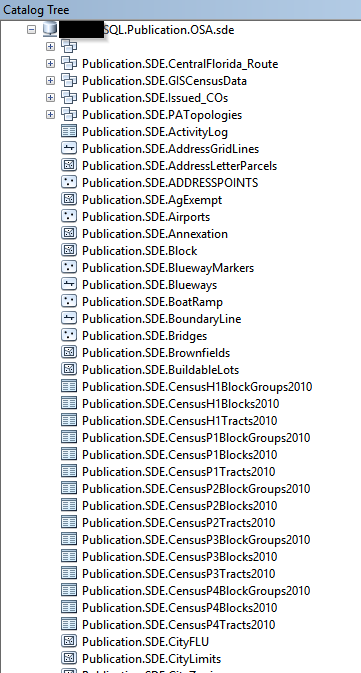This screenshot has width=361, height=673.
Task: Select the SQL.Publication.OSA.sde connection name
Action: click(169, 30)
